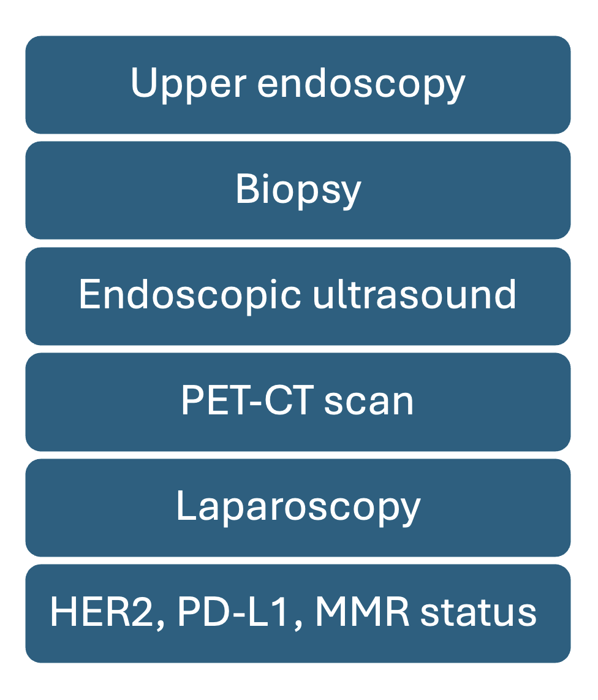598x700 pixels.
Task: Click the word "Upper" in first box
Action: [x=188, y=85]
